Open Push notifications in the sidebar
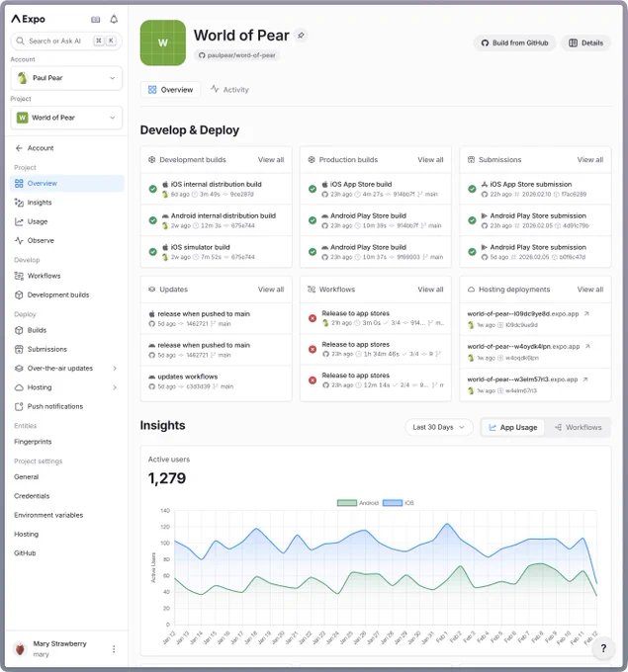Image resolution: width=628 pixels, height=672 pixels. [x=66, y=406]
